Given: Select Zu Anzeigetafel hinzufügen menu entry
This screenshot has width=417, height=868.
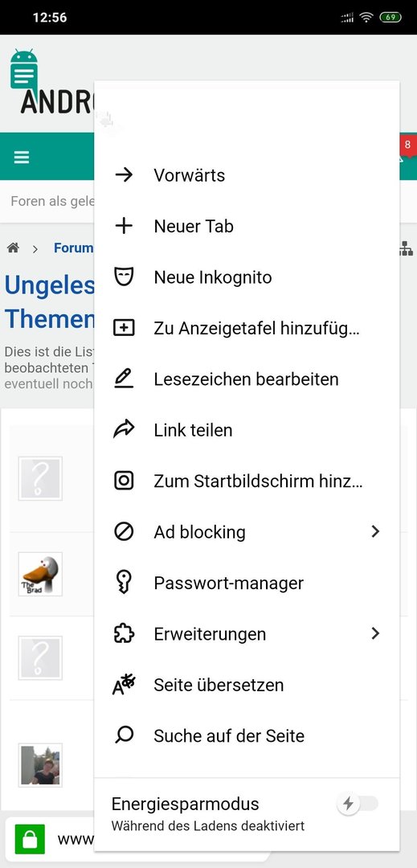Looking at the screenshot, I should [x=247, y=328].
